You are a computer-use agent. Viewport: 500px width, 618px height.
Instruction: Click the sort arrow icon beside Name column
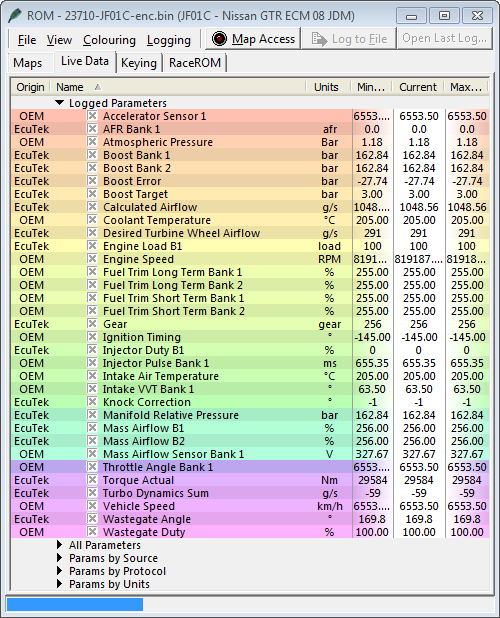(98, 87)
